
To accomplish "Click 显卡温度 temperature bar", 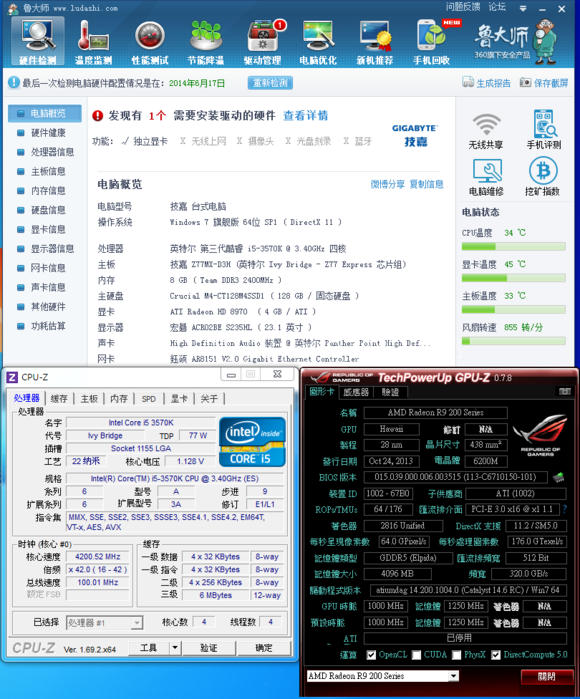I will click(x=514, y=278).
